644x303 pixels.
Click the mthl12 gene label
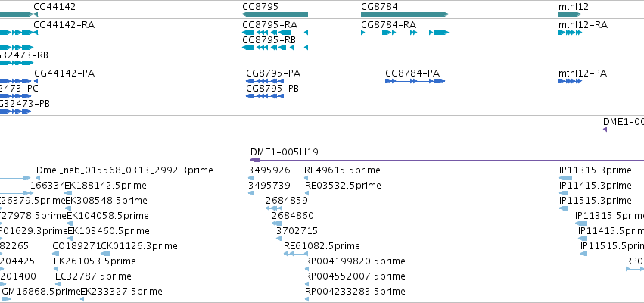(x=574, y=7)
